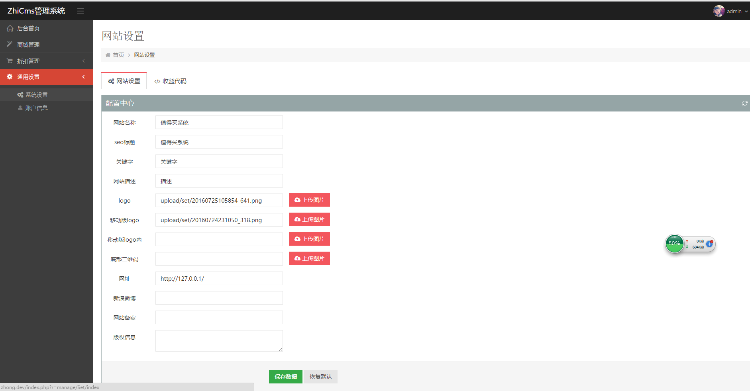Viewport: 750px width, 391px height.
Task: Click the first input field below the panel header
Action: click(x=219, y=122)
